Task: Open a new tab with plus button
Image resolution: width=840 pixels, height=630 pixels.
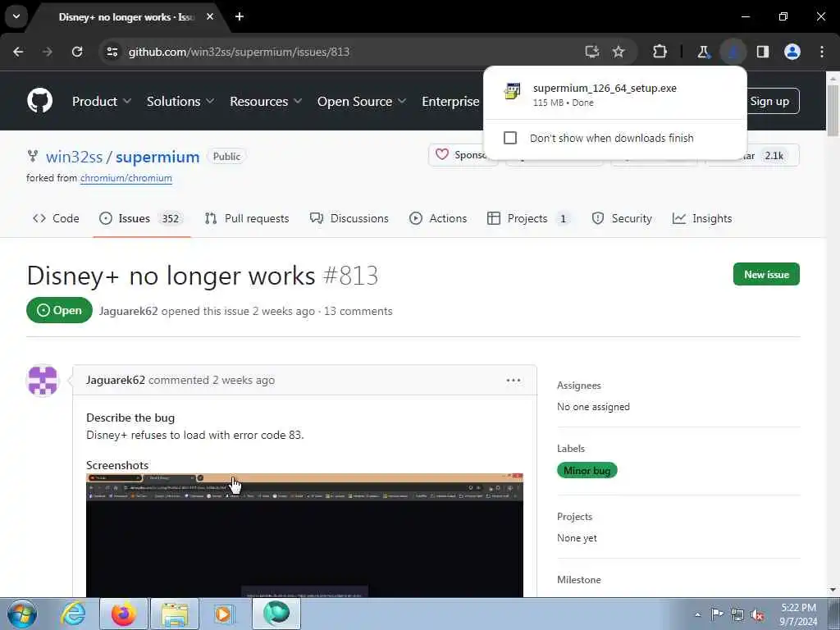Action: [x=240, y=16]
